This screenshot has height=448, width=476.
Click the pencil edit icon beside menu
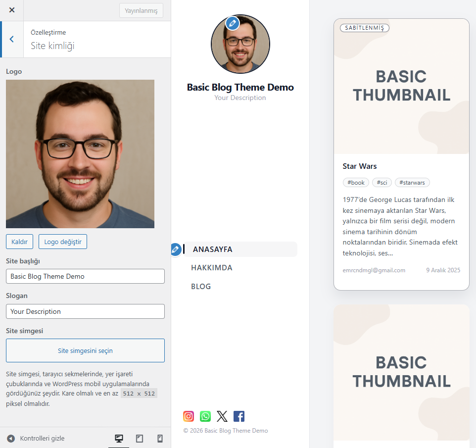point(175,250)
